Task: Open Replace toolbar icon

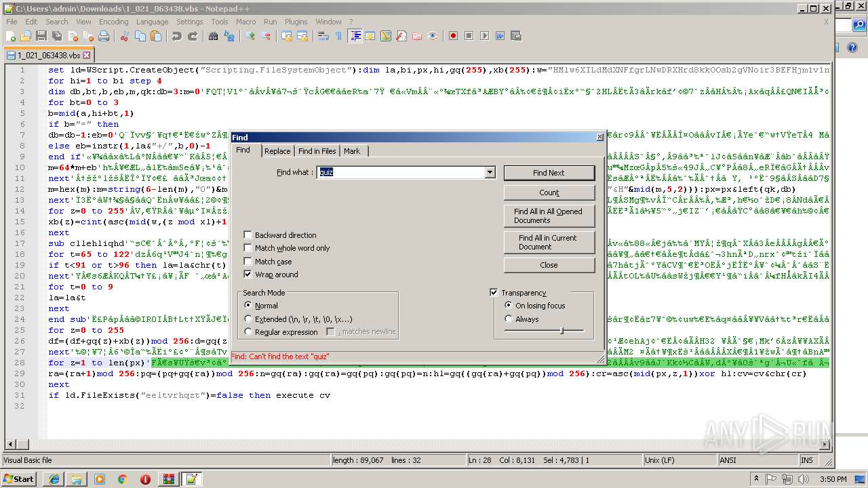Action: tap(229, 36)
